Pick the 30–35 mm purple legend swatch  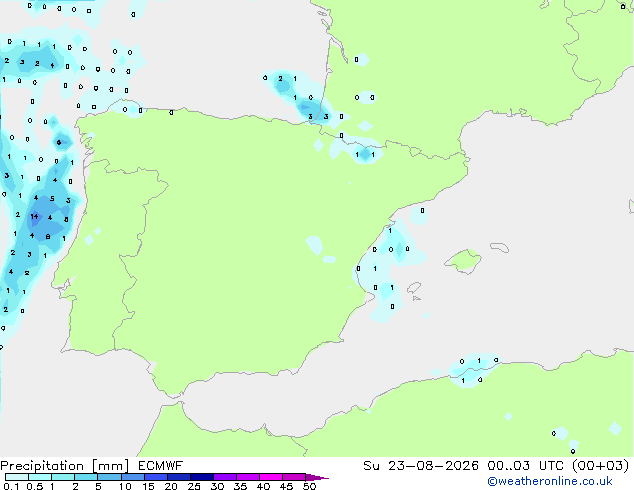(x=225, y=477)
